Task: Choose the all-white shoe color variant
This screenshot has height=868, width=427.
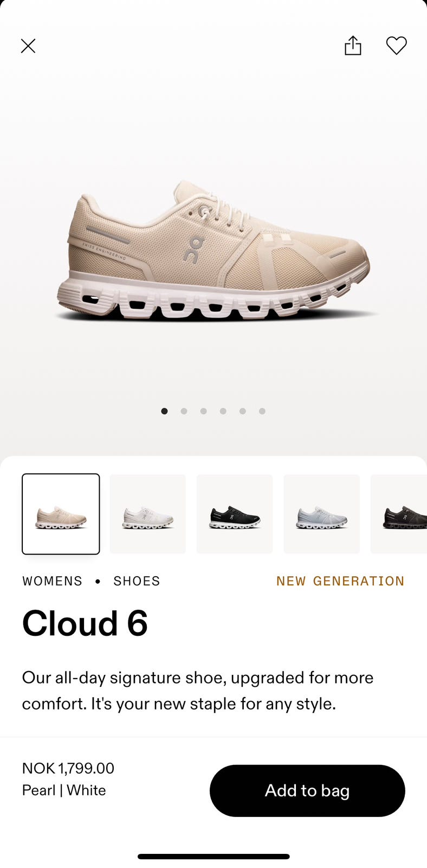Action: pyautogui.click(x=148, y=514)
